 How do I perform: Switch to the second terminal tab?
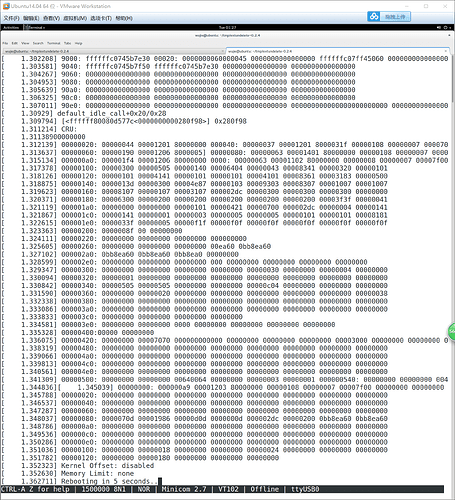click(x=338, y=51)
